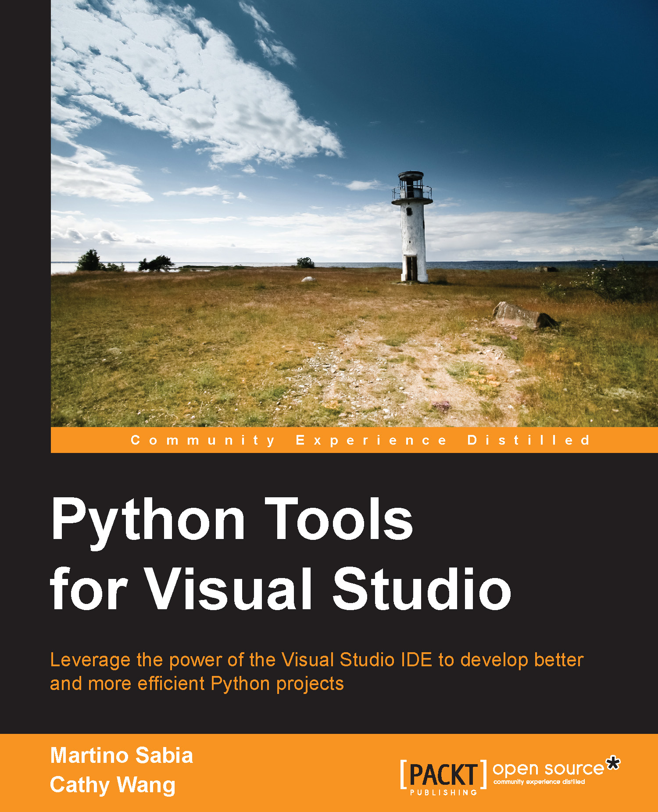Click the 'open source' text

[548, 769]
